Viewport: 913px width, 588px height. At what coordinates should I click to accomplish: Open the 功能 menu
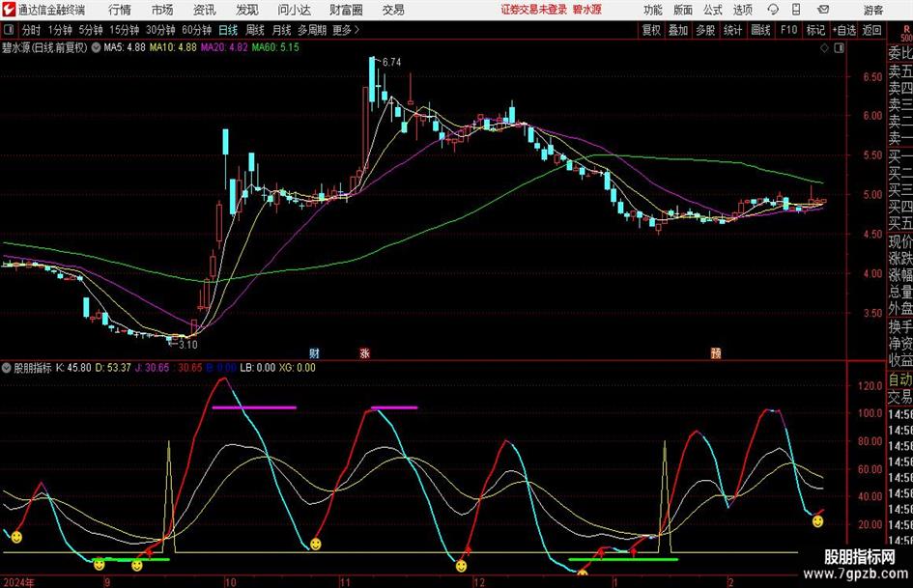pyautogui.click(x=652, y=10)
